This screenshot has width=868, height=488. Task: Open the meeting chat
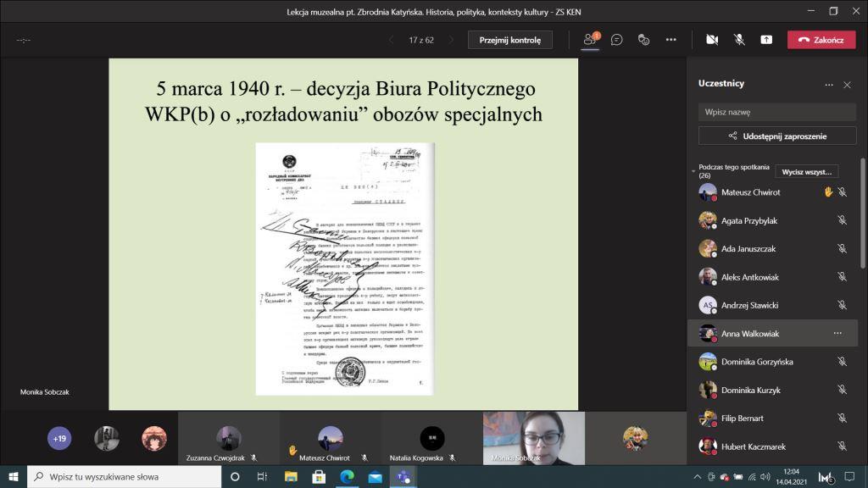pos(617,40)
